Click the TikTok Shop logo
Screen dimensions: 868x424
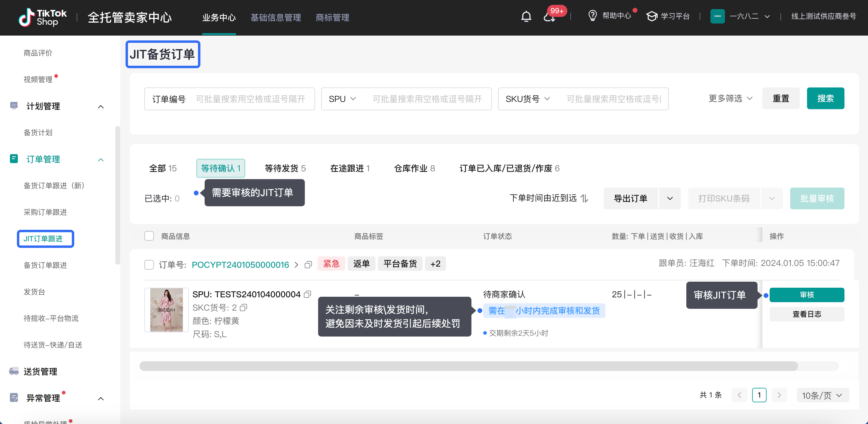43,17
